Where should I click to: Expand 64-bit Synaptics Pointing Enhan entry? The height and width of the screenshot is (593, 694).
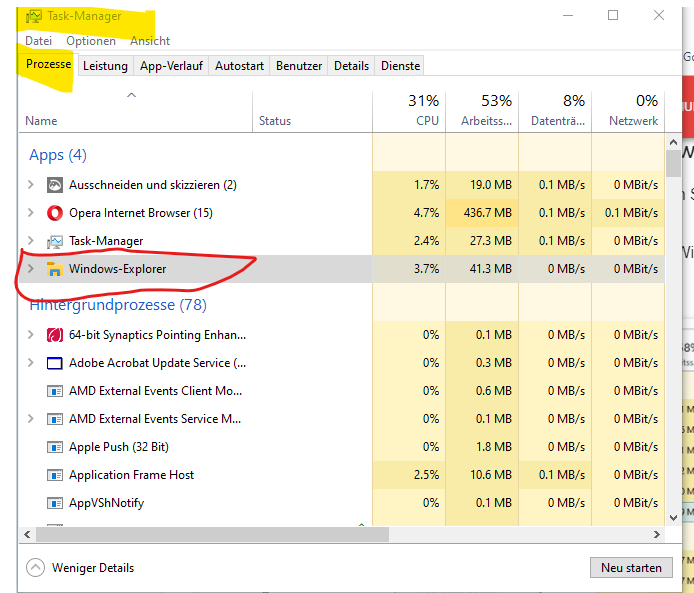click(x=31, y=335)
